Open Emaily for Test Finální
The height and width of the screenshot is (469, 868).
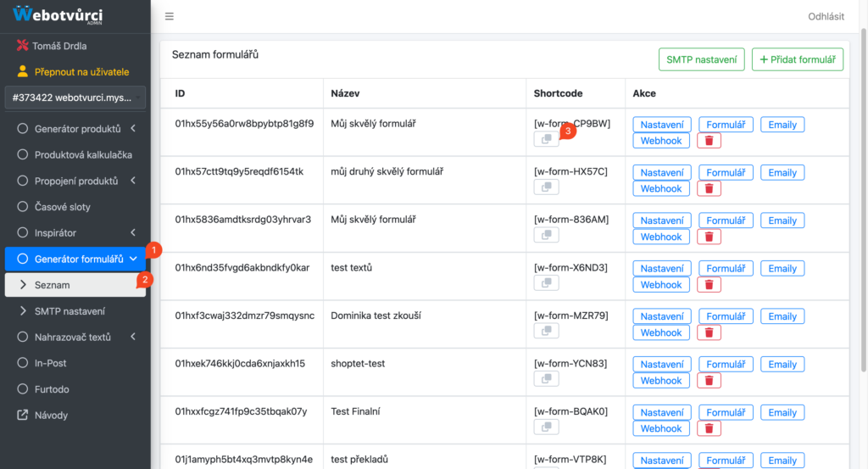[x=782, y=412]
